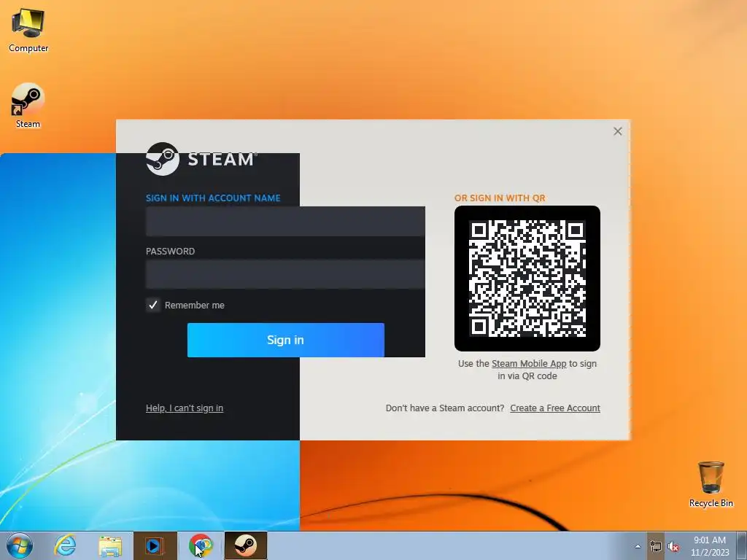The image size is (747, 560).
Task: Toggle the Remember me checkbox
Action: click(x=153, y=305)
